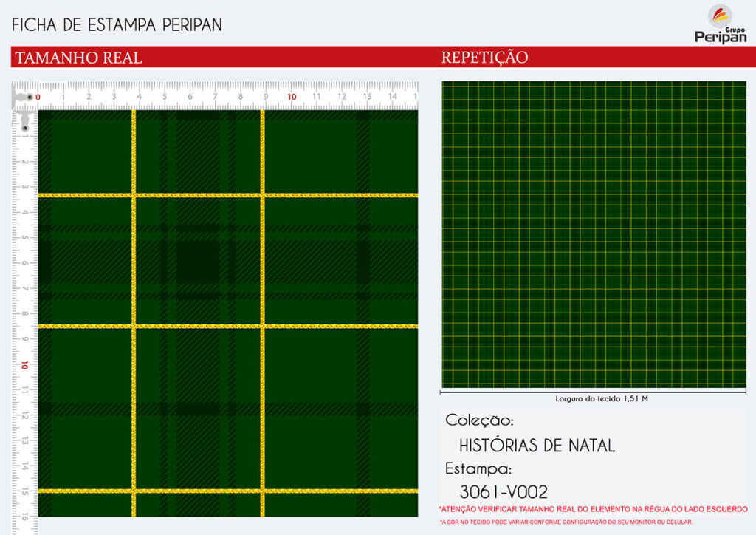Image resolution: width=756 pixels, height=535 pixels.
Task: Select the print code 3061-V002
Action: point(504,491)
